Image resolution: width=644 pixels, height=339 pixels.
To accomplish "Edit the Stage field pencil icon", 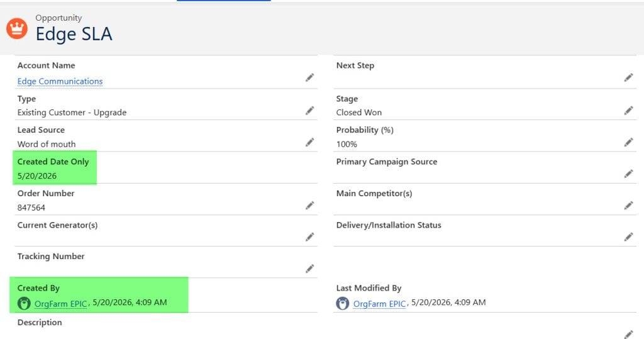I will click(x=628, y=111).
